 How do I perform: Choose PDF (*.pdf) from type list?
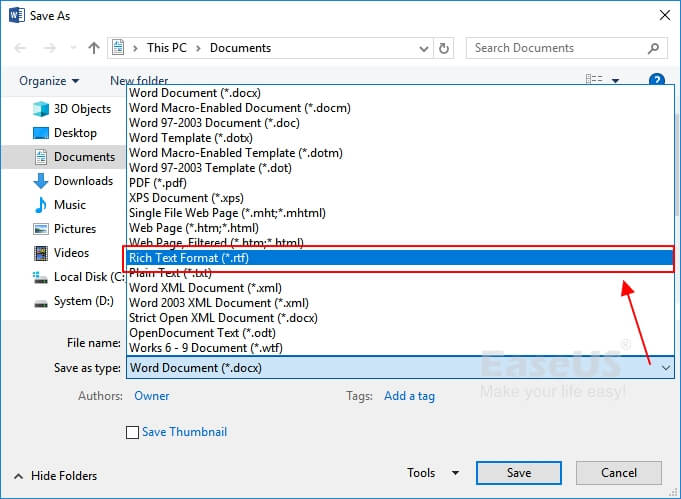point(159,183)
